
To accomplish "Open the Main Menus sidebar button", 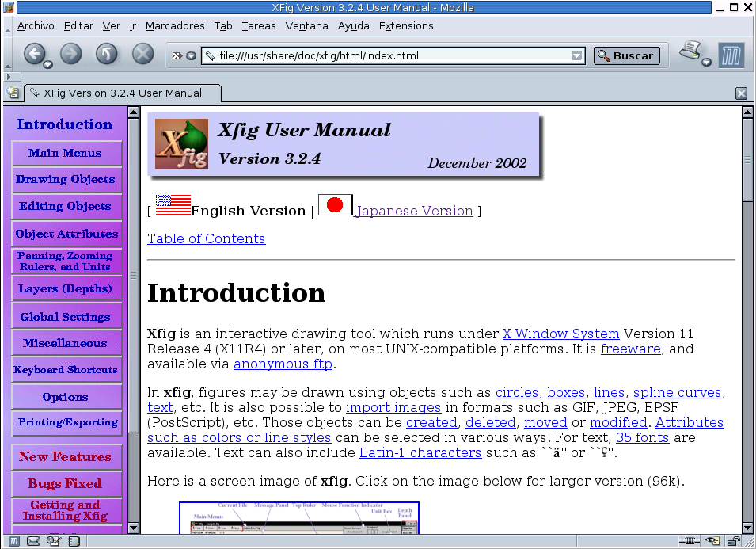I will point(66,153).
